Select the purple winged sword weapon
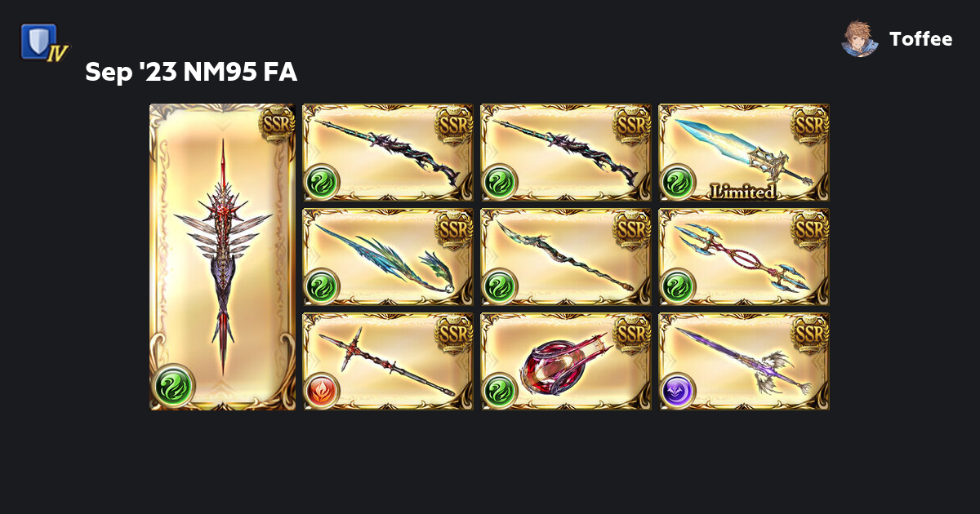This screenshot has width=980, height=514. tap(743, 361)
